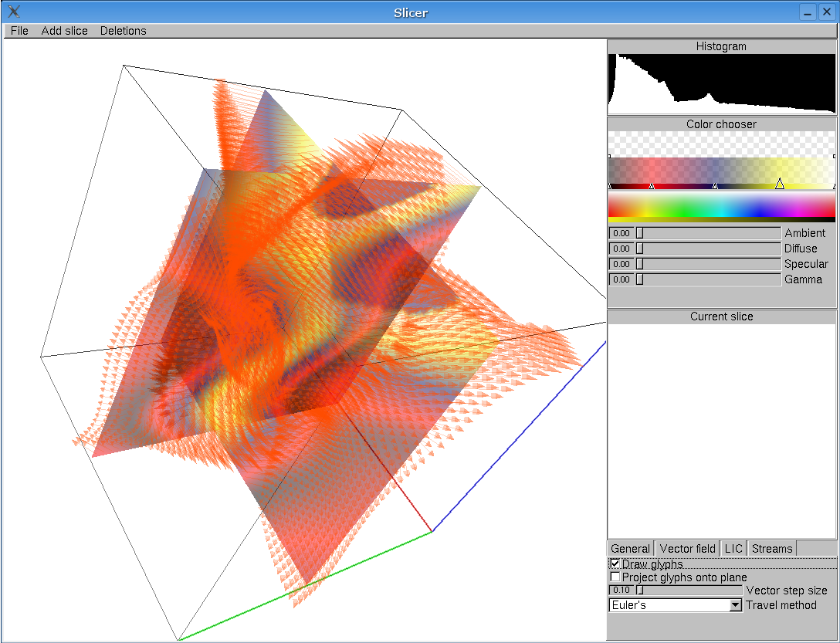Uncheck the Draw glyphs option
The width and height of the screenshot is (840, 643).
click(x=615, y=563)
